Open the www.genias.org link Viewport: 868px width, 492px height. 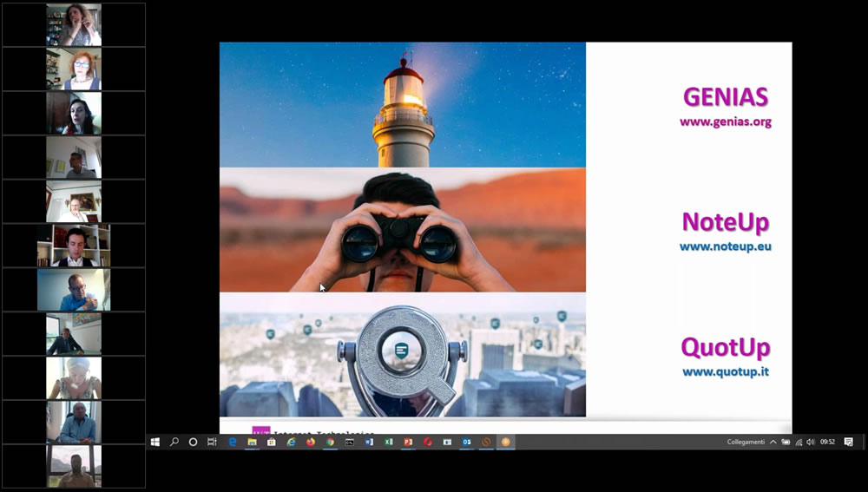pyautogui.click(x=725, y=121)
